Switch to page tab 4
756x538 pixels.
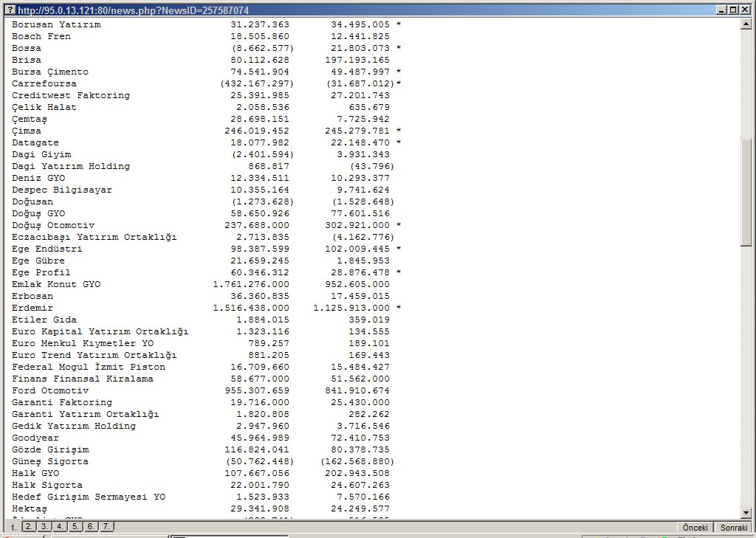(60, 526)
